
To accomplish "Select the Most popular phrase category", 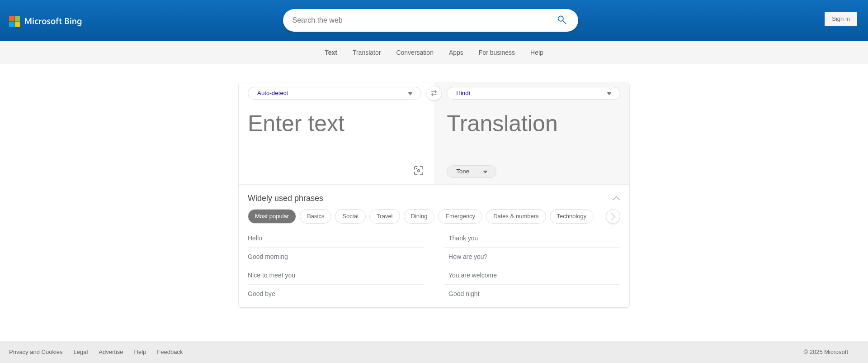I will (272, 216).
